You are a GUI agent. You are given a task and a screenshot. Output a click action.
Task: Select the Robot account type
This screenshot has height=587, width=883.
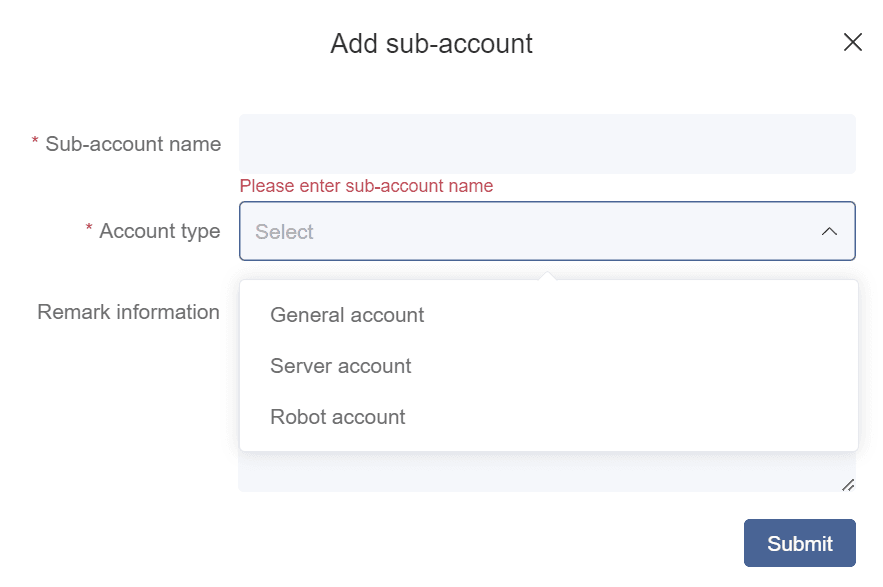tap(337, 417)
